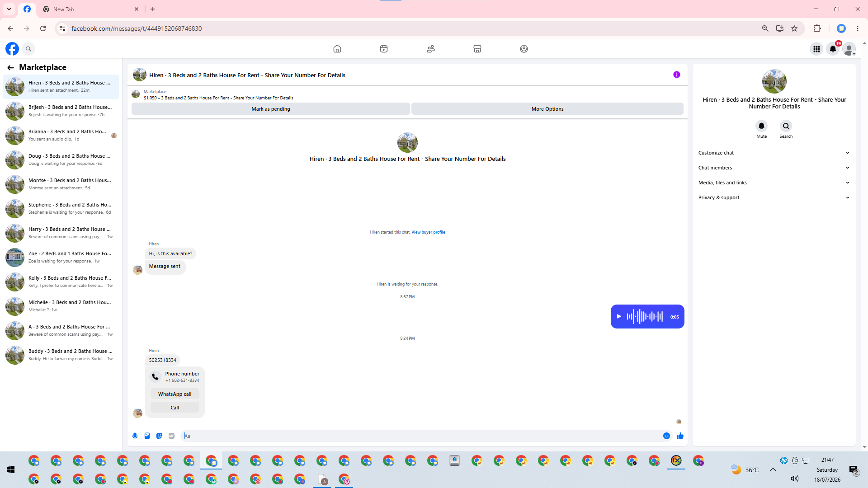The width and height of the screenshot is (868, 488).
Task: Go back using the Marketplace back arrow
Action: coord(10,67)
